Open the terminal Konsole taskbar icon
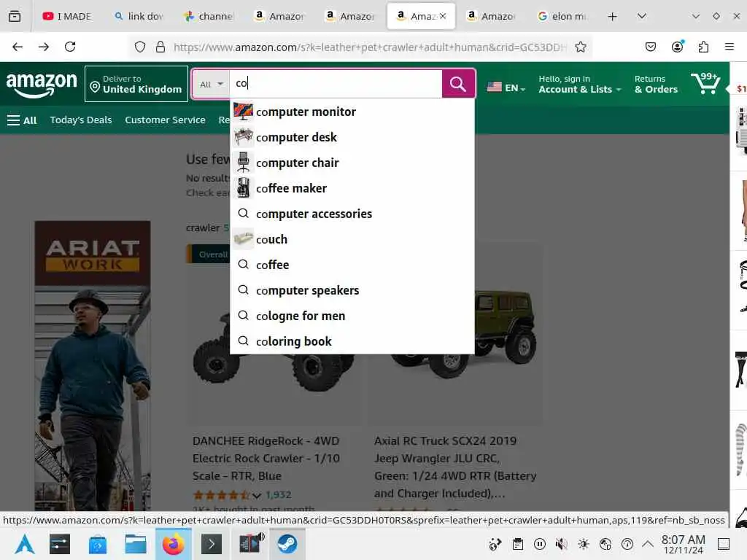 (212, 544)
